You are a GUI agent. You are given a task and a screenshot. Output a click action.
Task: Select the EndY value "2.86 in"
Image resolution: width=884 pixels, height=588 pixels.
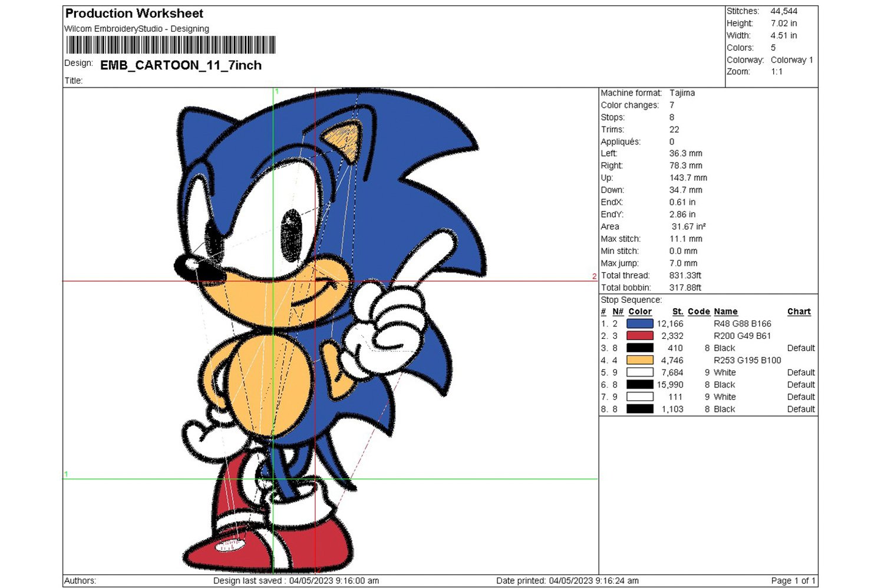(682, 214)
